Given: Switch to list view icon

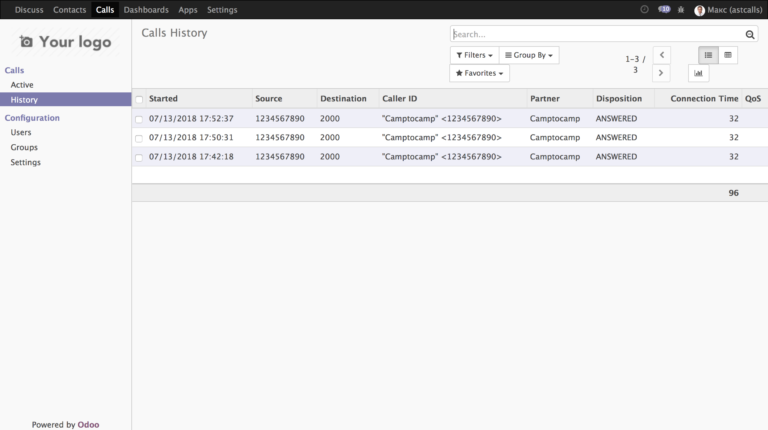Looking at the screenshot, I should 708,55.
